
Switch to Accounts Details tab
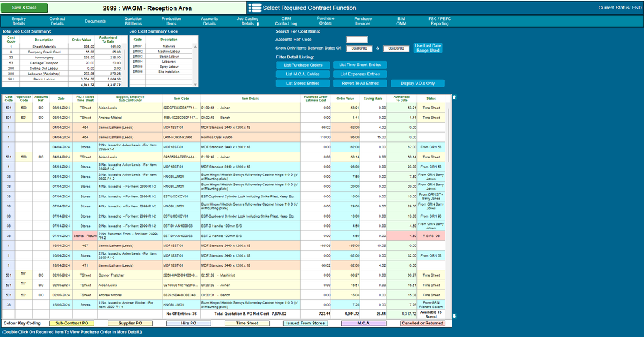(209, 21)
